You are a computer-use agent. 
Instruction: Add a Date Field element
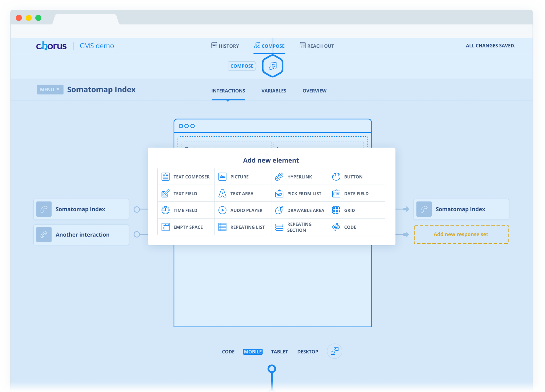[356, 193]
